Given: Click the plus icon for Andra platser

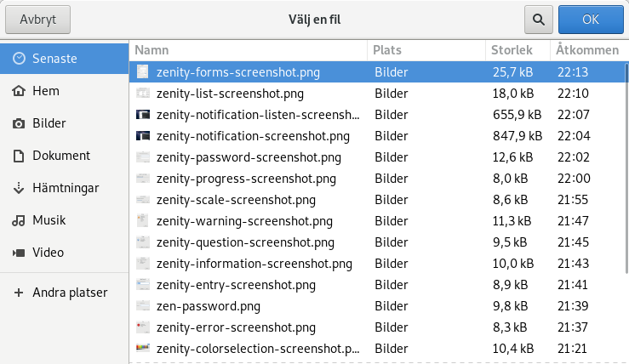Looking at the screenshot, I should [18, 293].
